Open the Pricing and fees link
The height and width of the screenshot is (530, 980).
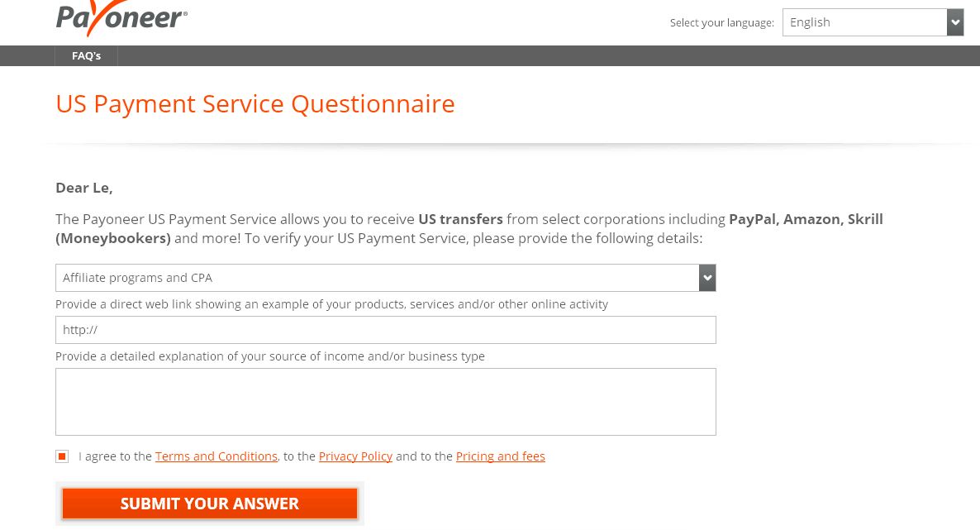coord(500,456)
